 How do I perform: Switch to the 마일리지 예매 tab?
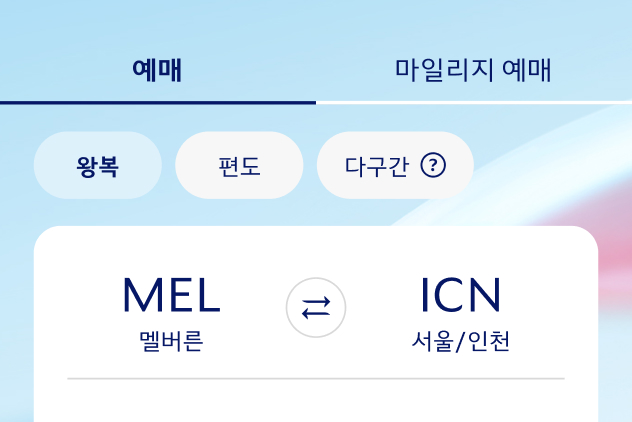tap(474, 70)
